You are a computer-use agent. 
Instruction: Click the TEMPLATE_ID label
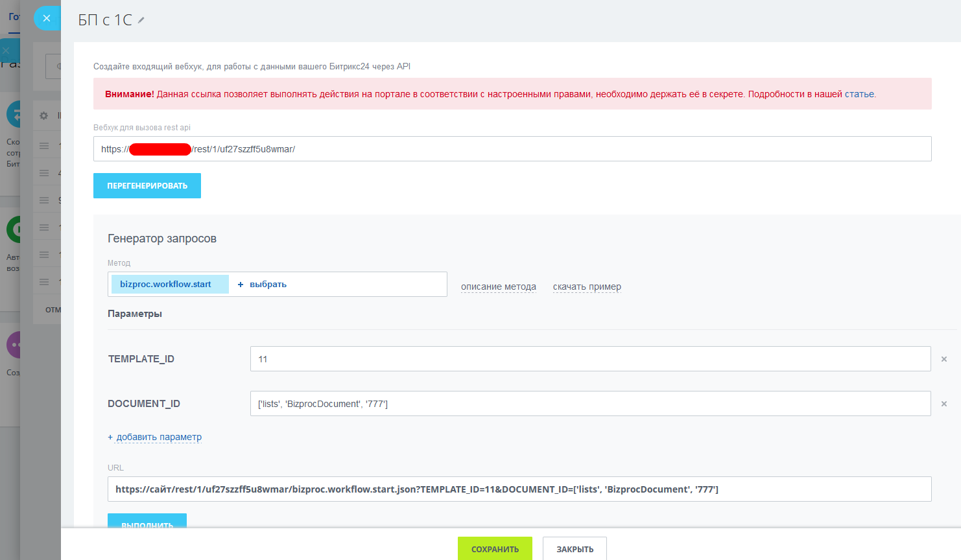pos(141,359)
